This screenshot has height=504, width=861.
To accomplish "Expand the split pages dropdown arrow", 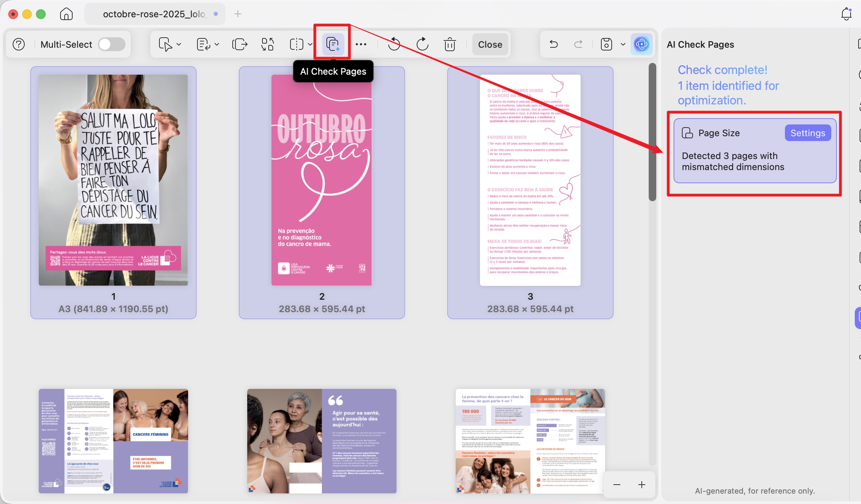I will (310, 44).
